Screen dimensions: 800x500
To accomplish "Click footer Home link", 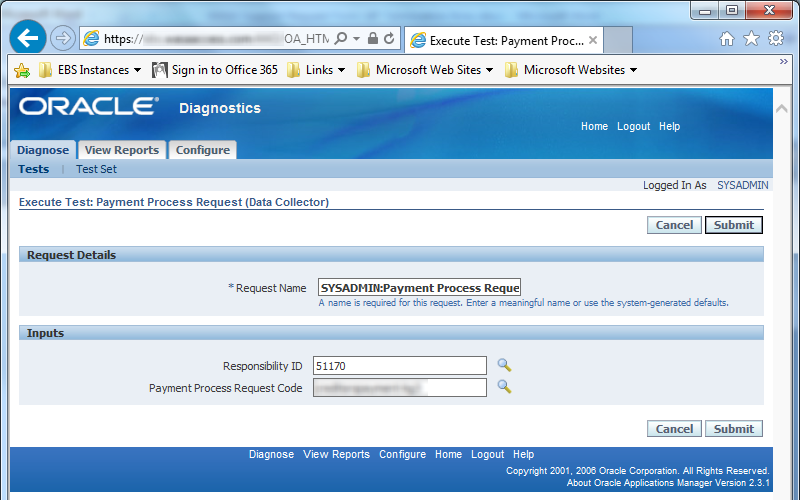I will (448, 454).
